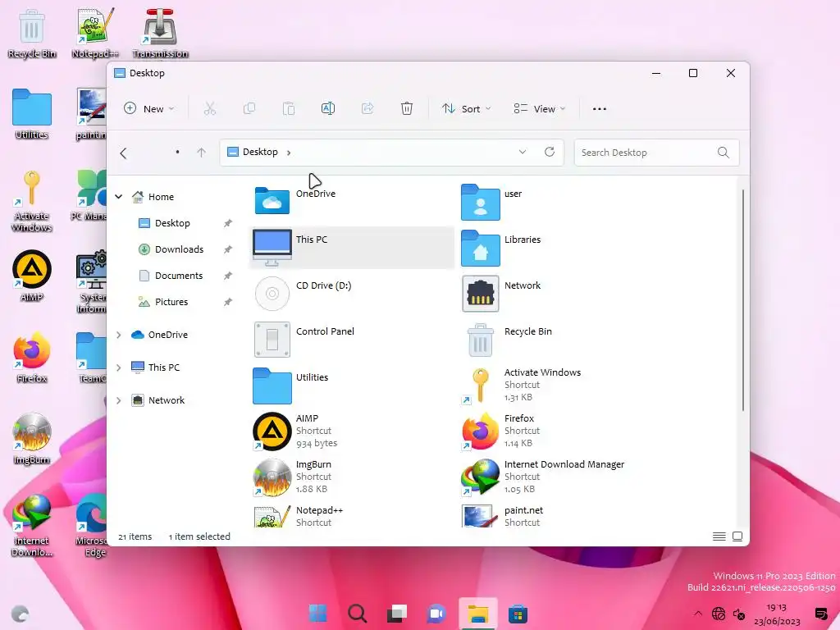
Task: Click the search magnifier in Search Desktop box
Action: [x=724, y=153]
